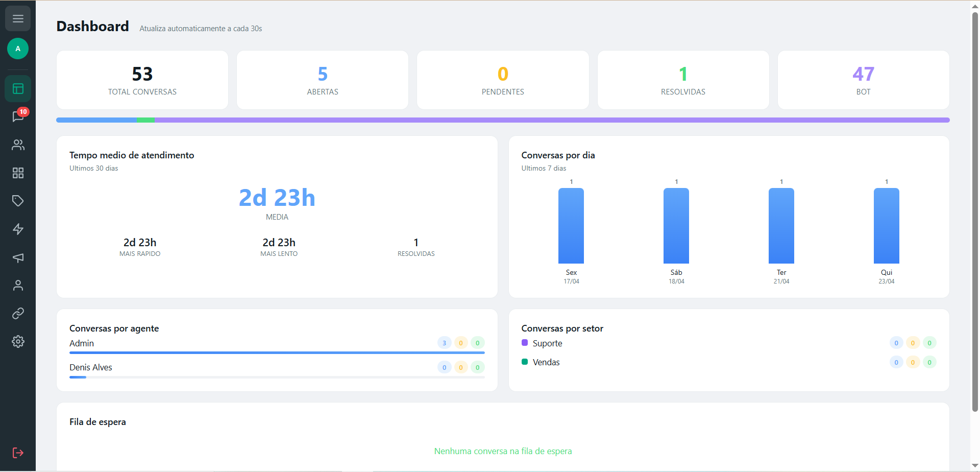Viewport: 980px width, 472px height.
Task: Click the apps grid icon in the sidebar
Action: click(x=18, y=173)
